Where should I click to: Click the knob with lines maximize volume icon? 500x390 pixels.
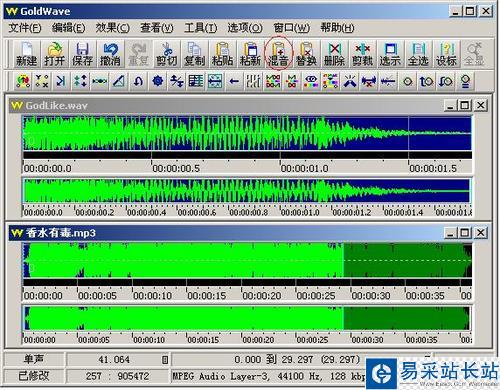click(465, 81)
